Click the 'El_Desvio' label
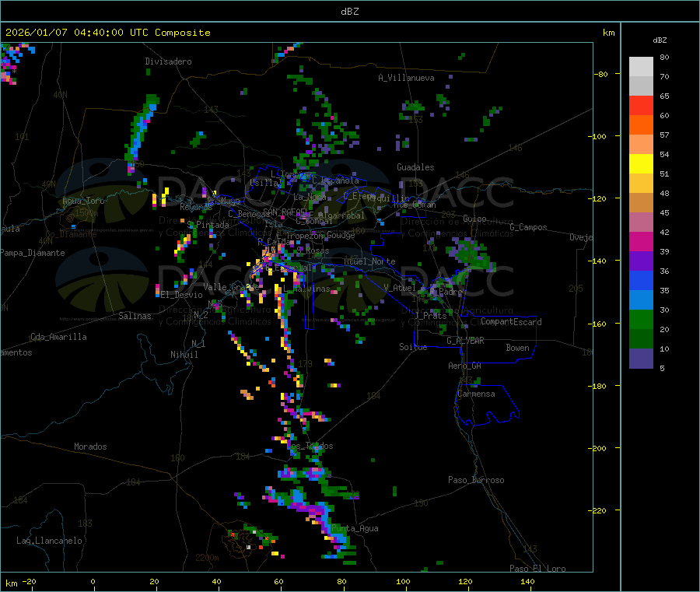The height and width of the screenshot is (592, 700). tap(182, 295)
